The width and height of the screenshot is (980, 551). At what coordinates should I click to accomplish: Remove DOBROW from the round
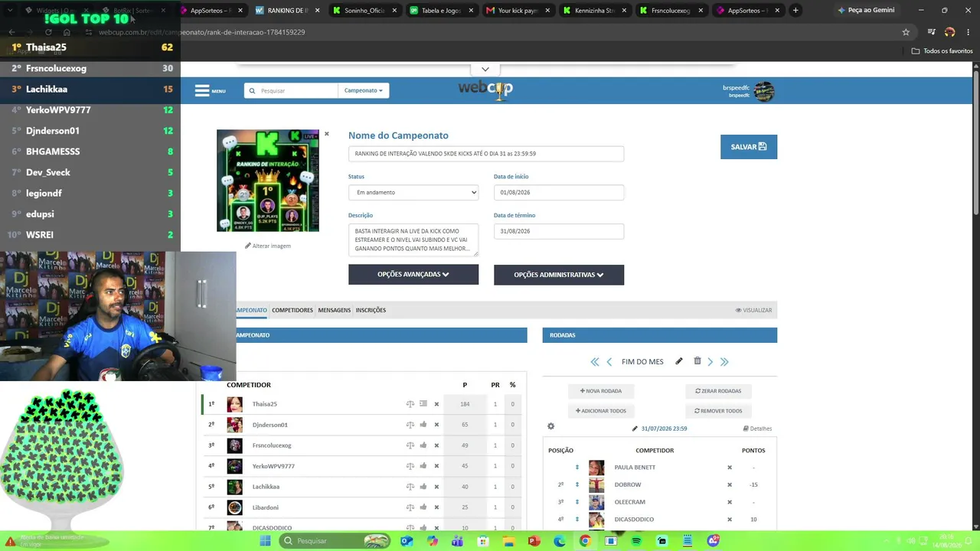[729, 484]
